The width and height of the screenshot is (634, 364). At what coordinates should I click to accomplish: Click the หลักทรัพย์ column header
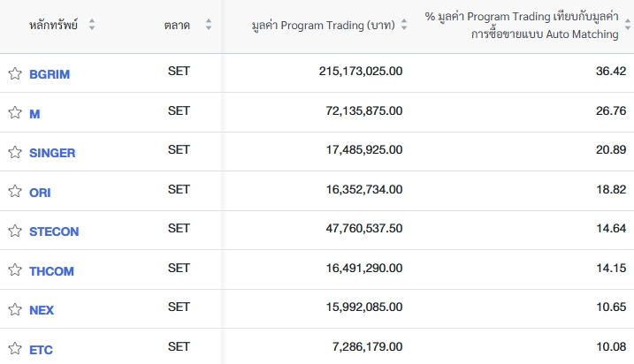[53, 25]
